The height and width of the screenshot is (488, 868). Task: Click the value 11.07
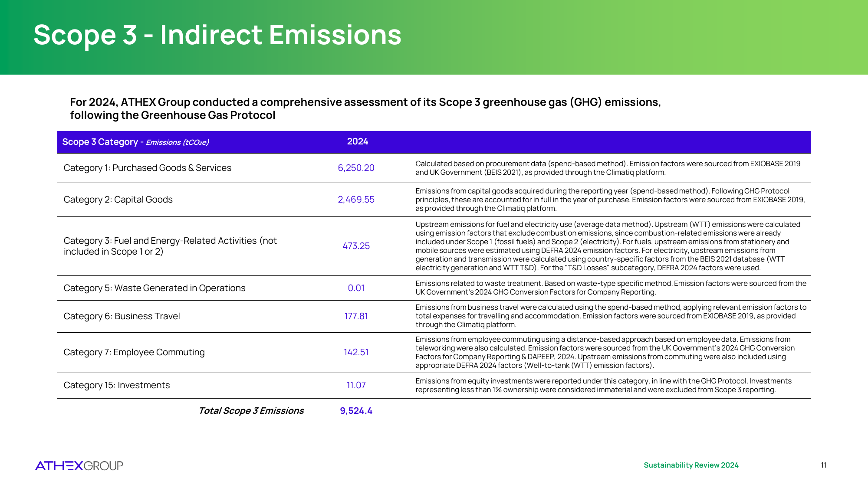pos(356,385)
